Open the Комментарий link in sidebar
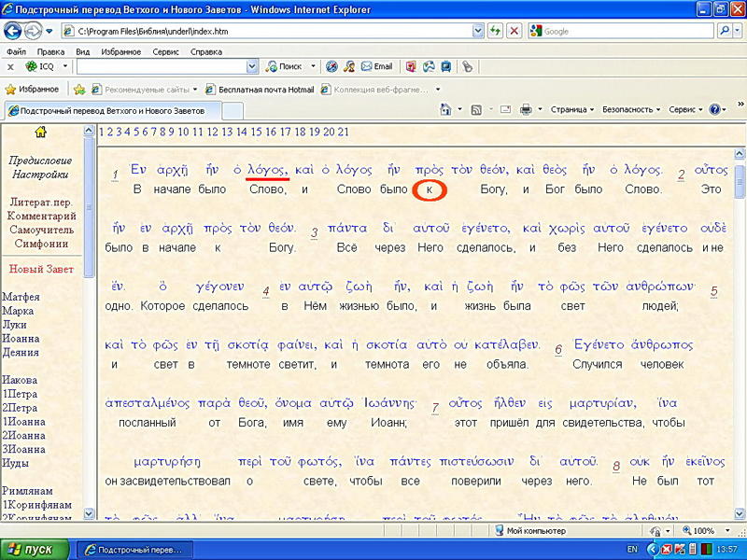Screen dimensions: 747x560 [41, 216]
